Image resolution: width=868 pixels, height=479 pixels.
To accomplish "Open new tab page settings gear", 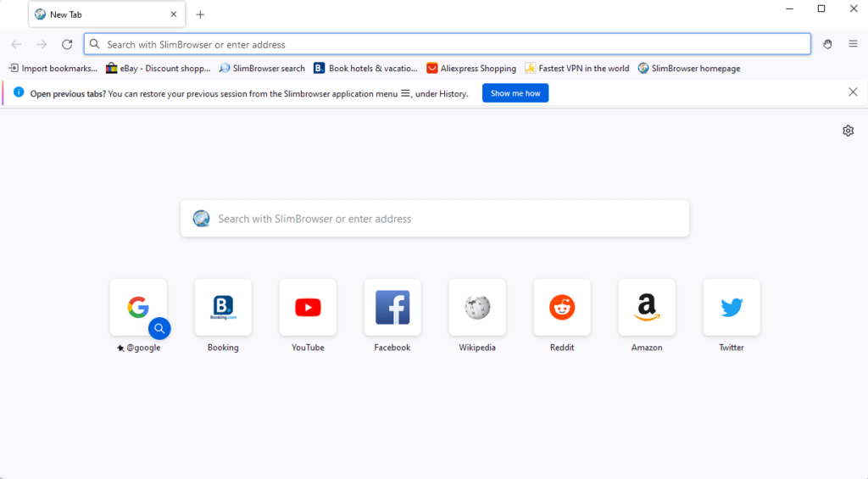I will (x=848, y=131).
